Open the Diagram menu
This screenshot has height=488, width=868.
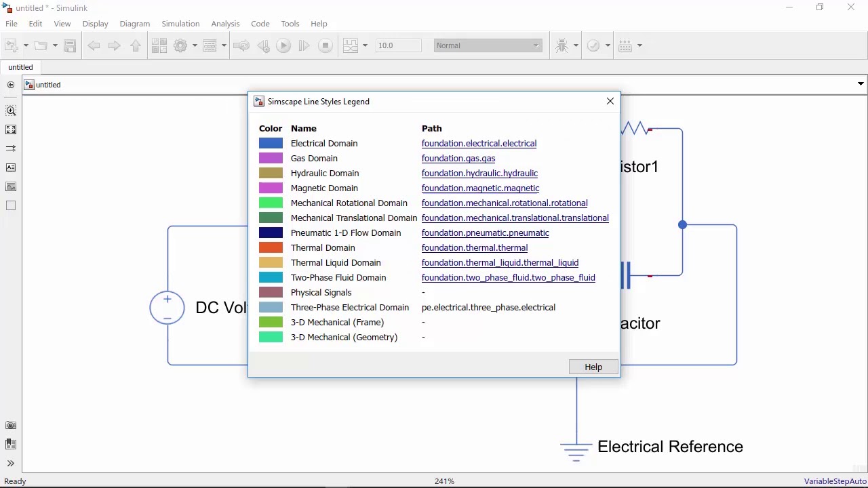click(134, 24)
